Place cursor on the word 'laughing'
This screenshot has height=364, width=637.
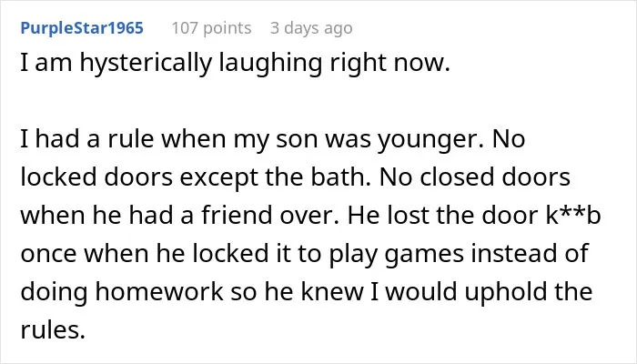(270, 64)
